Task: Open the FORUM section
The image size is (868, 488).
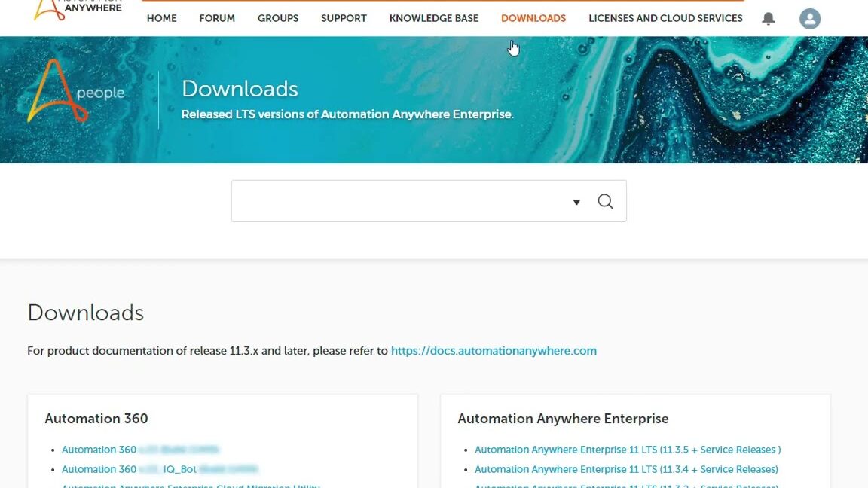Action: (217, 18)
